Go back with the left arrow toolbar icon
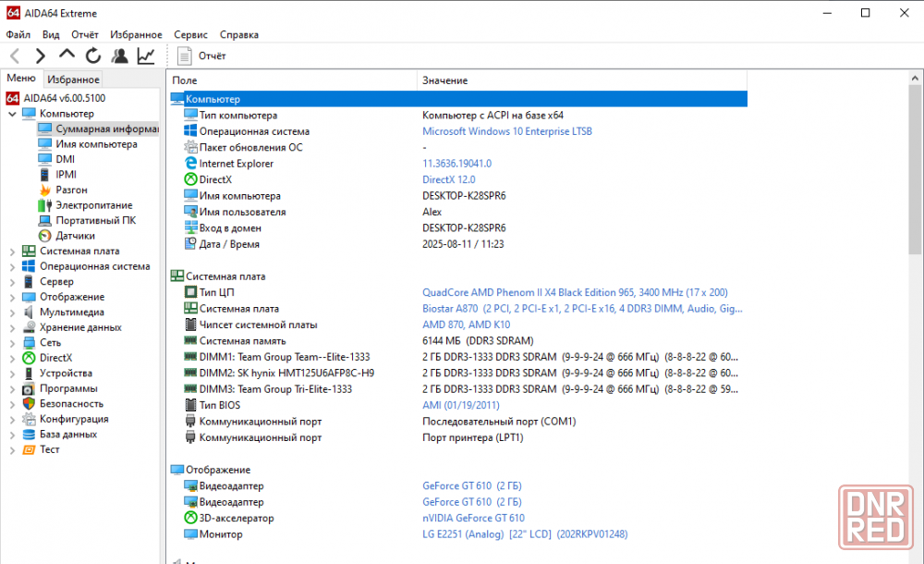This screenshot has height=564, width=924. (x=16, y=56)
